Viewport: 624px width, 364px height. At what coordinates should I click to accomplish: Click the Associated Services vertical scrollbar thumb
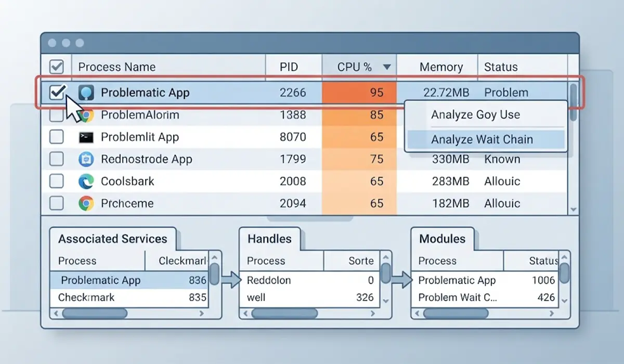214,273
